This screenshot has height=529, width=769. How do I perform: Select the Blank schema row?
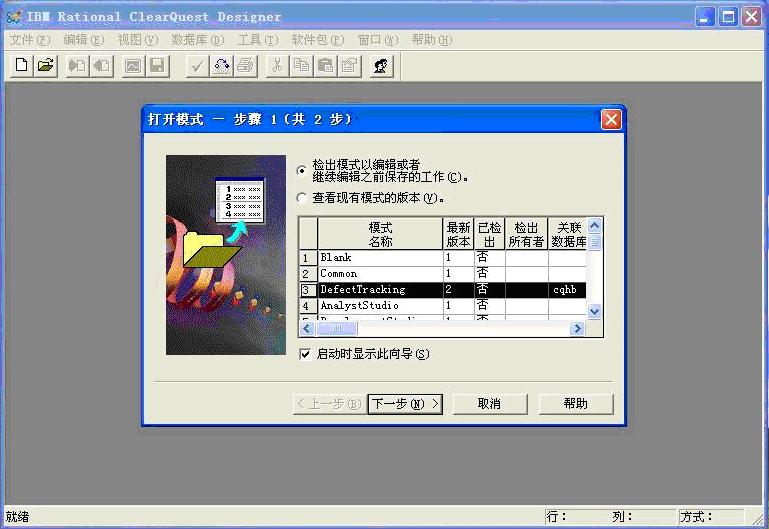pos(443,258)
